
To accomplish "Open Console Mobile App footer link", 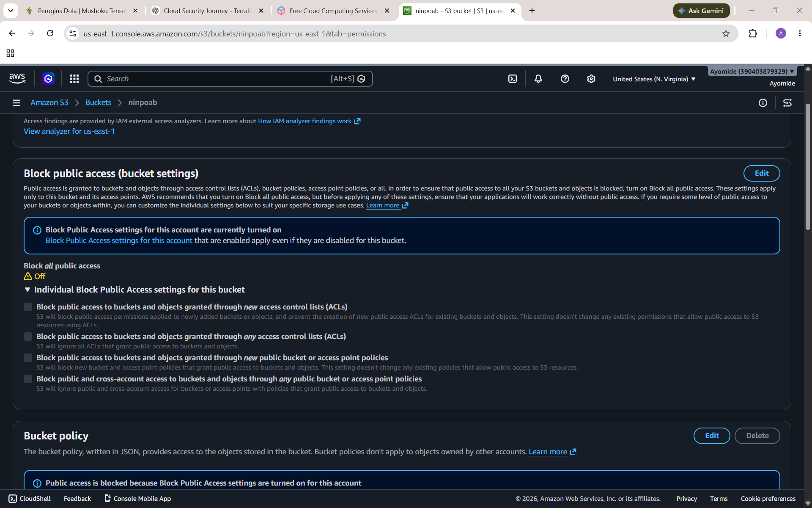I will (x=138, y=499).
